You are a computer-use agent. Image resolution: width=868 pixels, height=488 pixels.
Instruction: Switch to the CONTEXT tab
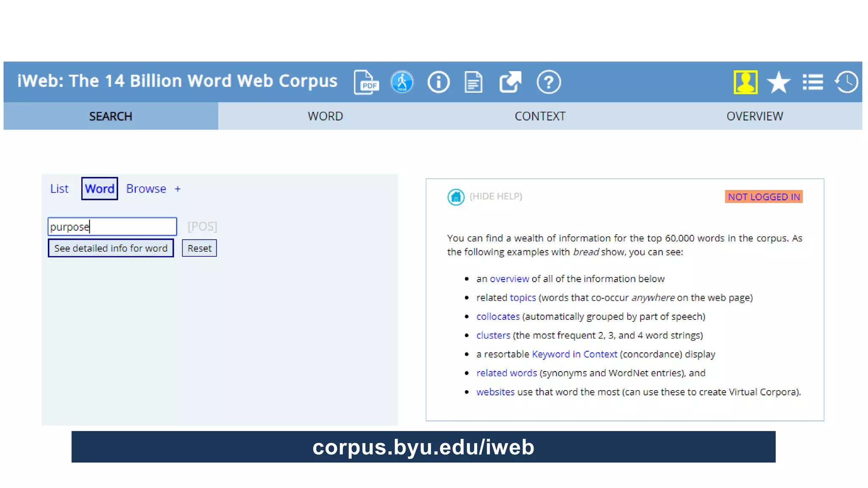click(x=540, y=116)
